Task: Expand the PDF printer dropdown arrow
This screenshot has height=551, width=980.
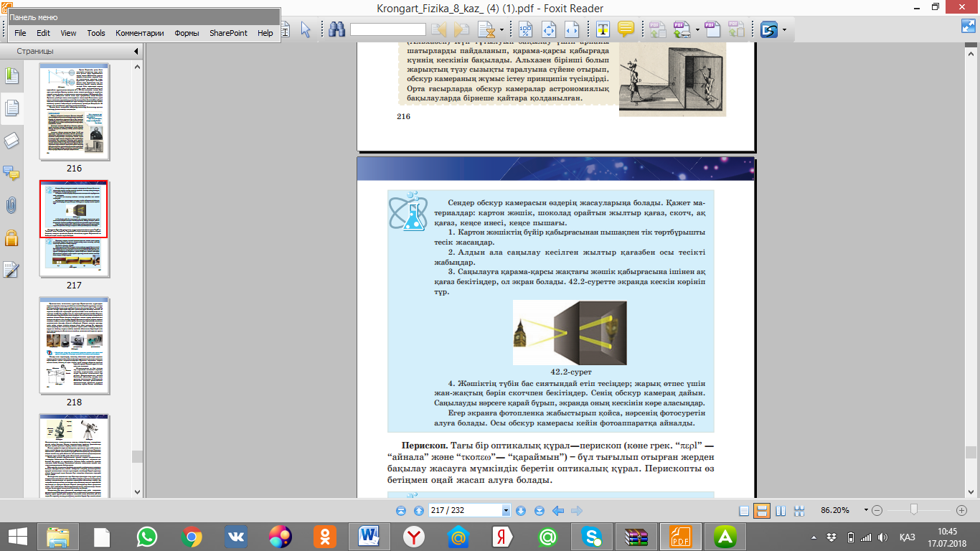Action: click(x=697, y=29)
